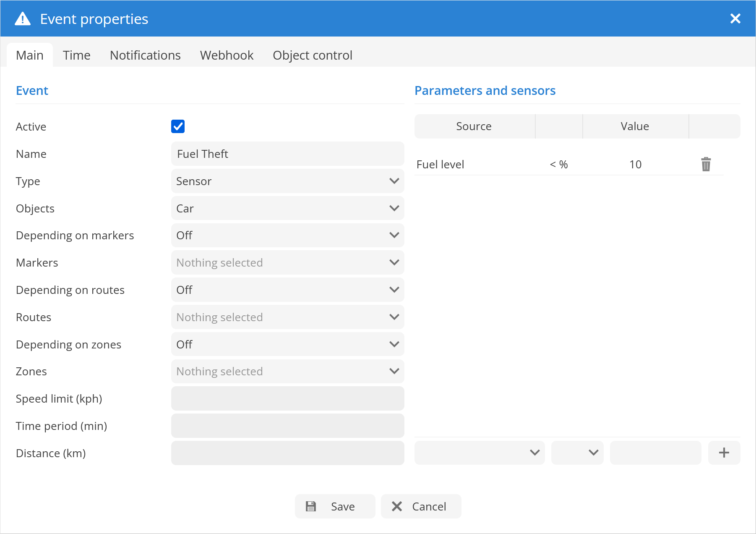The width and height of the screenshot is (756, 534).
Task: Click the Name field containing Fuel Theft
Action: [x=287, y=154]
